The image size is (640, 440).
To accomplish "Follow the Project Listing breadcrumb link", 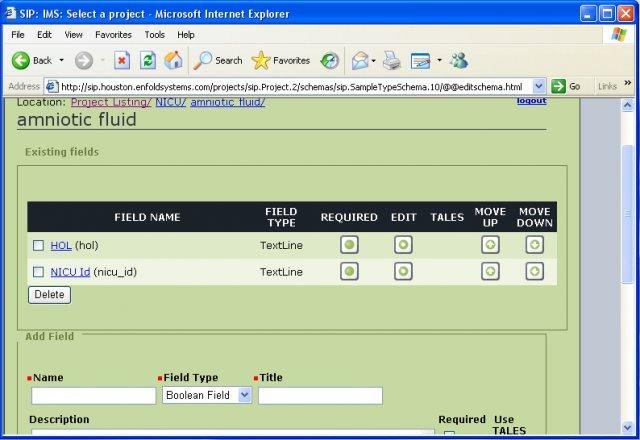I will 111,102.
